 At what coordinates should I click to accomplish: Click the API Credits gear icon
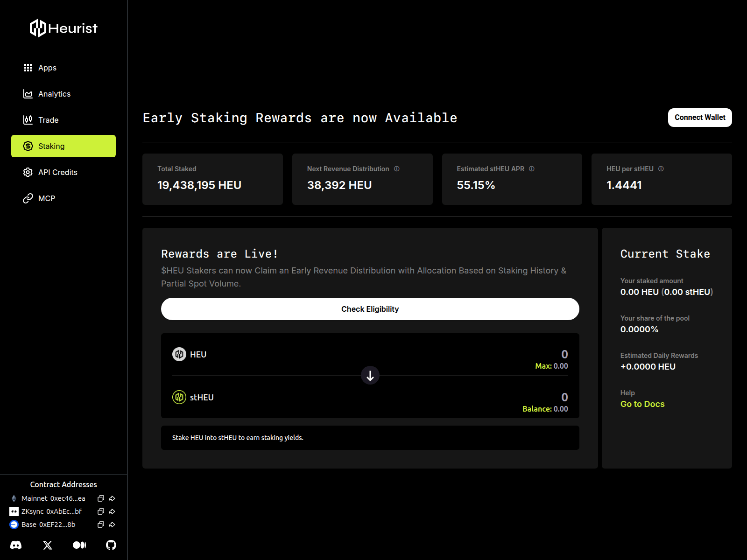pos(28,172)
